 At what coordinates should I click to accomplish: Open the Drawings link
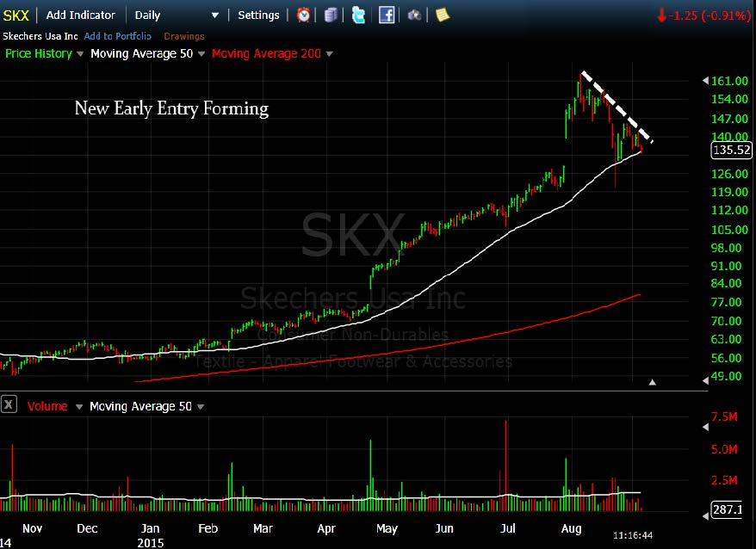click(184, 36)
